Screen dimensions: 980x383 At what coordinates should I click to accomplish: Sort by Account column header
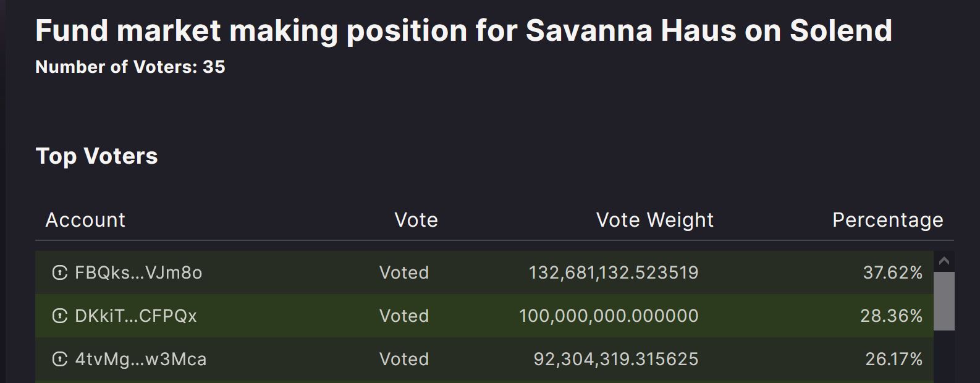[x=85, y=220]
